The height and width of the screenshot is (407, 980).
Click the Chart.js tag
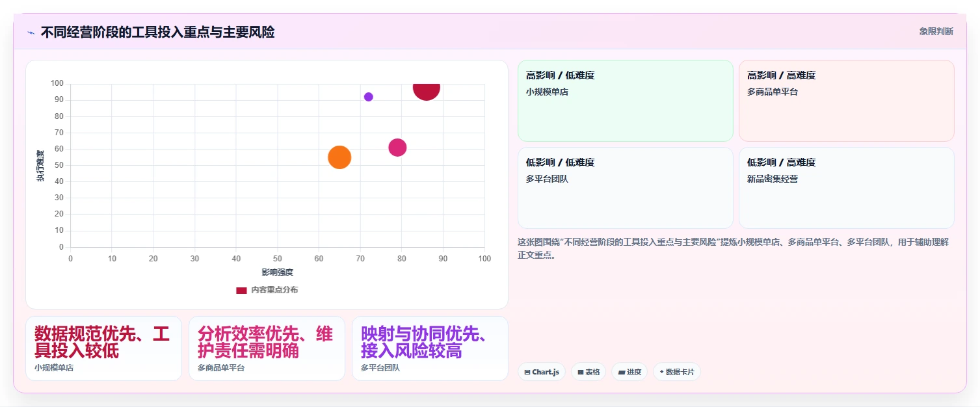click(542, 372)
